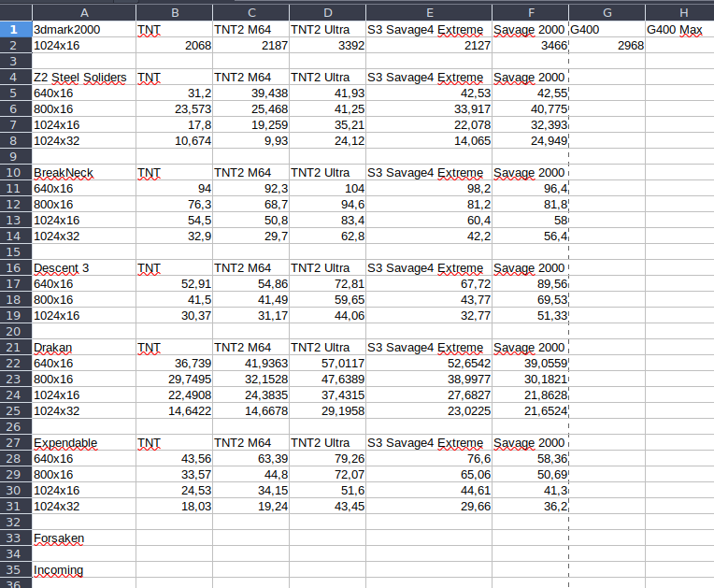The height and width of the screenshot is (588, 714).
Task: Select row 26 header
Action: click(x=16, y=427)
